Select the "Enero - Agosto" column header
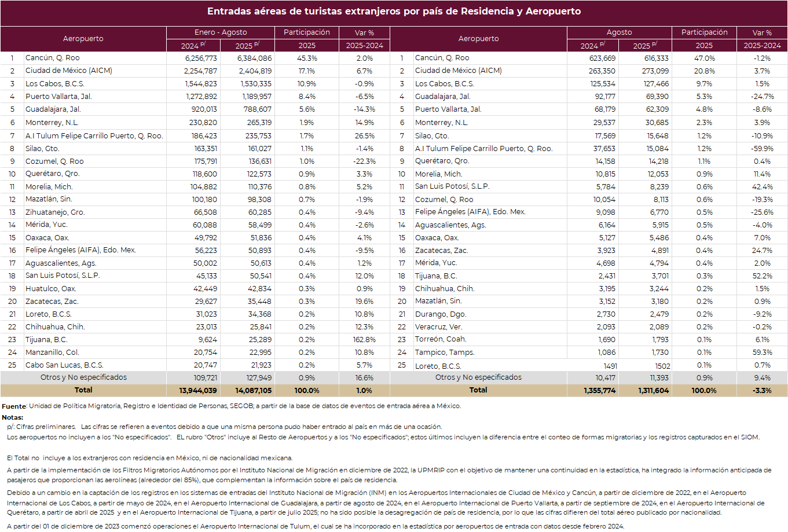The height and width of the screenshot is (532, 788). pyautogui.click(x=221, y=32)
